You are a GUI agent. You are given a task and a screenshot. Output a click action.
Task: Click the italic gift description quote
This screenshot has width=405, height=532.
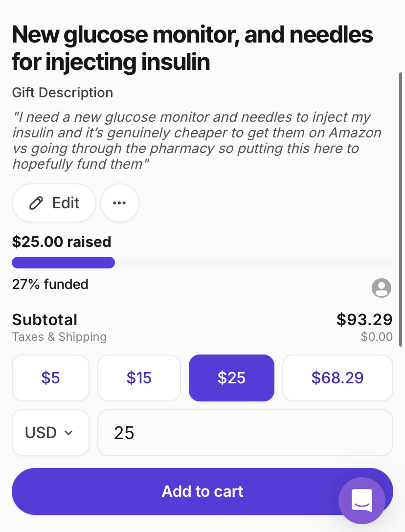coord(196,140)
